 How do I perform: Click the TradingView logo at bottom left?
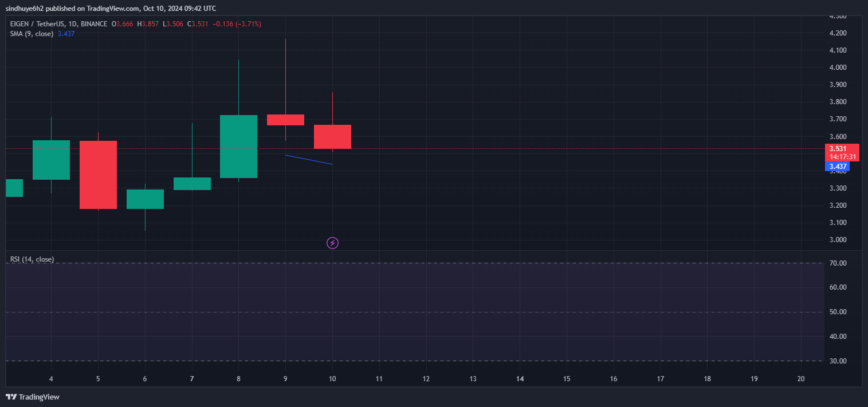[x=32, y=397]
